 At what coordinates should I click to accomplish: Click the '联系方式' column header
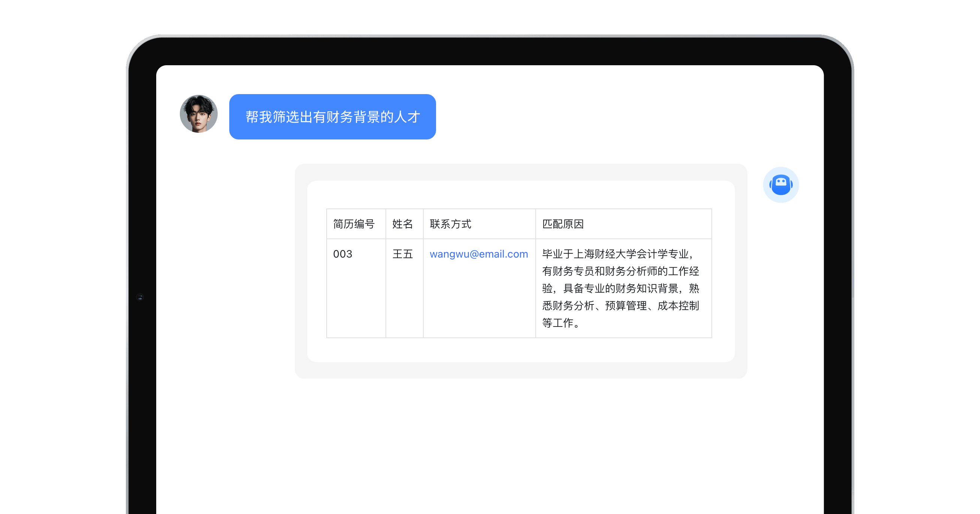(x=480, y=224)
